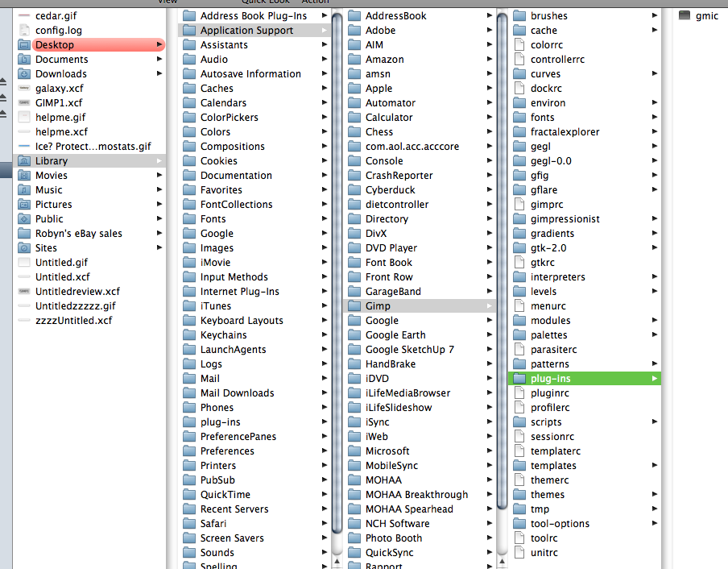Select the helpme.gif file
728x569 pixels.
pos(89,118)
